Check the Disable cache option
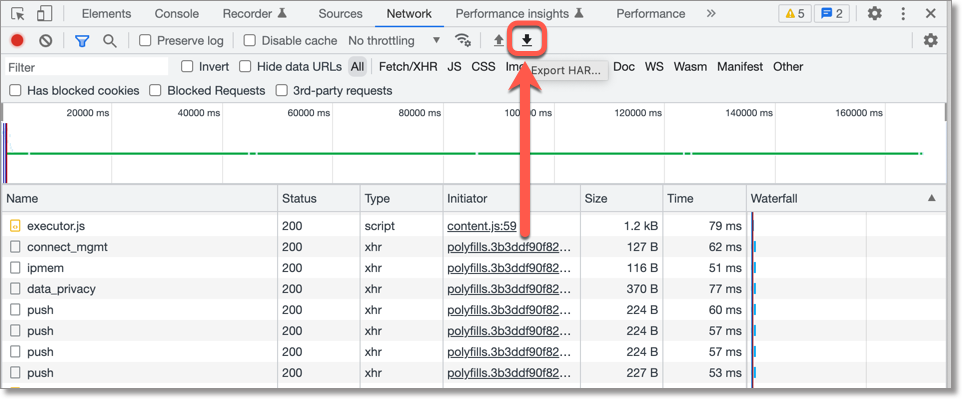Image resolution: width=962 pixels, height=399 pixels. (x=249, y=41)
